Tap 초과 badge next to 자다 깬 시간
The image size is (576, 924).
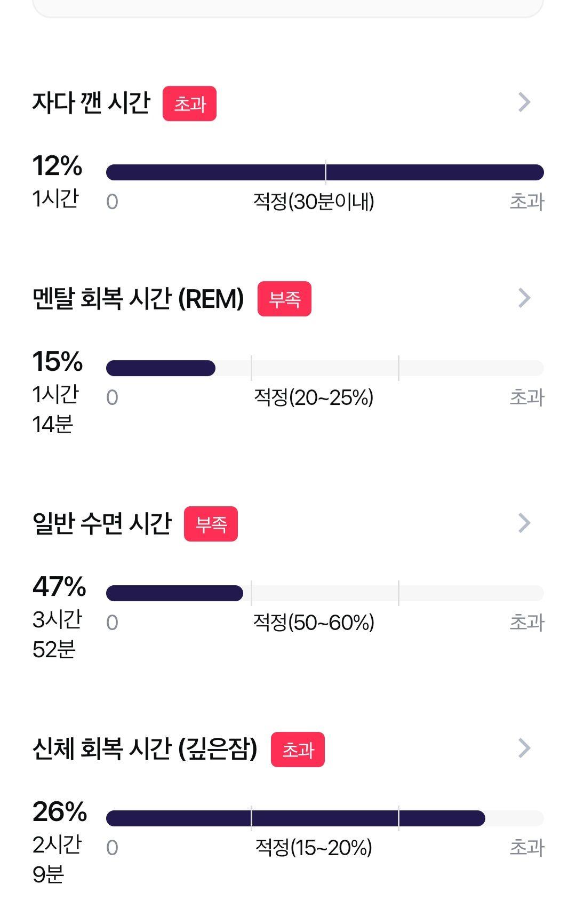pyautogui.click(x=189, y=103)
